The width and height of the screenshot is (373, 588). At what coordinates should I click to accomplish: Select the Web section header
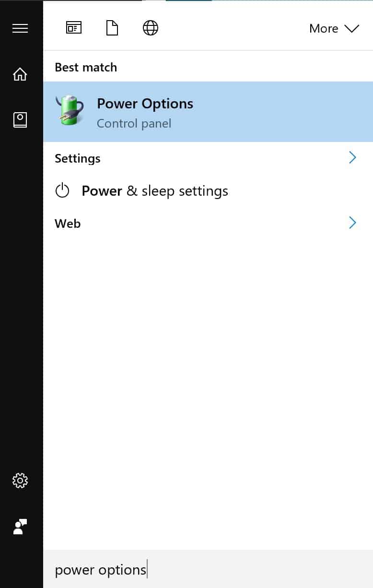click(67, 223)
